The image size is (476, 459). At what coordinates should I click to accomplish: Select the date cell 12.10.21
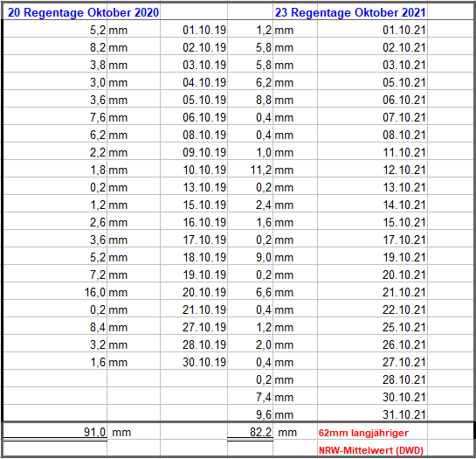coord(372,170)
